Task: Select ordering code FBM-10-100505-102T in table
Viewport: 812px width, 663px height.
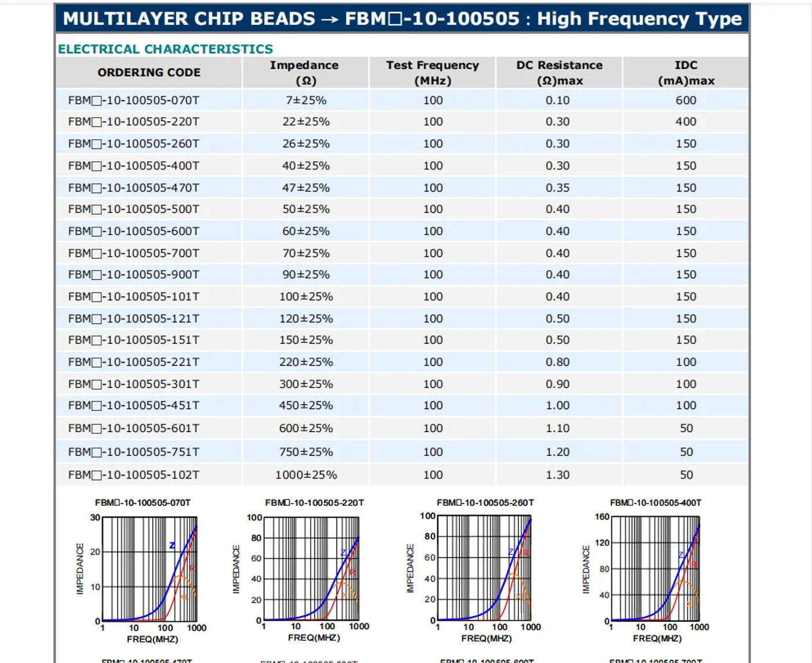Action: [134, 475]
